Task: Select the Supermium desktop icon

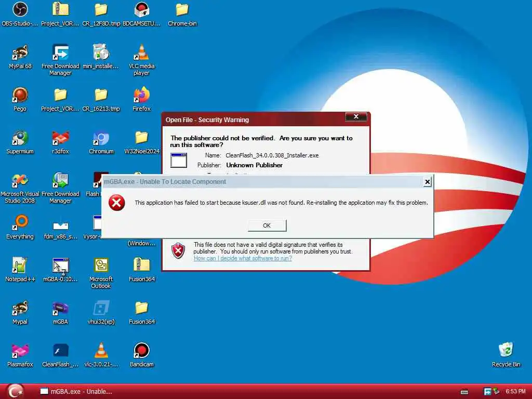Action: click(20, 142)
